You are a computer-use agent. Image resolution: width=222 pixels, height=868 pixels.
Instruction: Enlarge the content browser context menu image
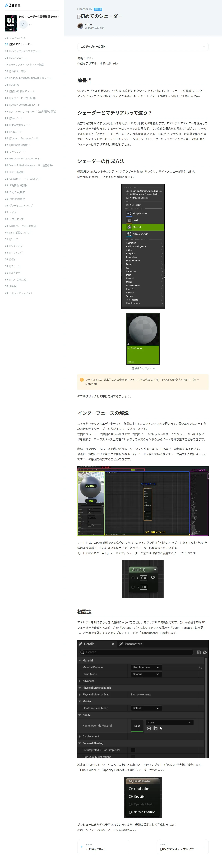click(143, 246)
